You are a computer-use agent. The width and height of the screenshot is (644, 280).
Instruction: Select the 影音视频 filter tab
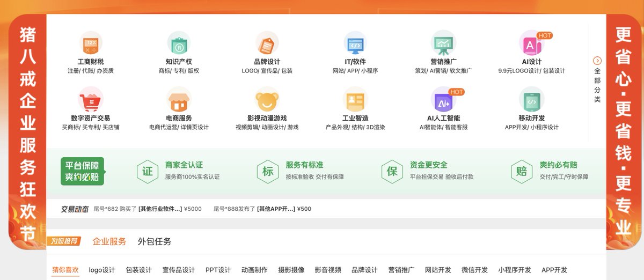click(x=328, y=270)
